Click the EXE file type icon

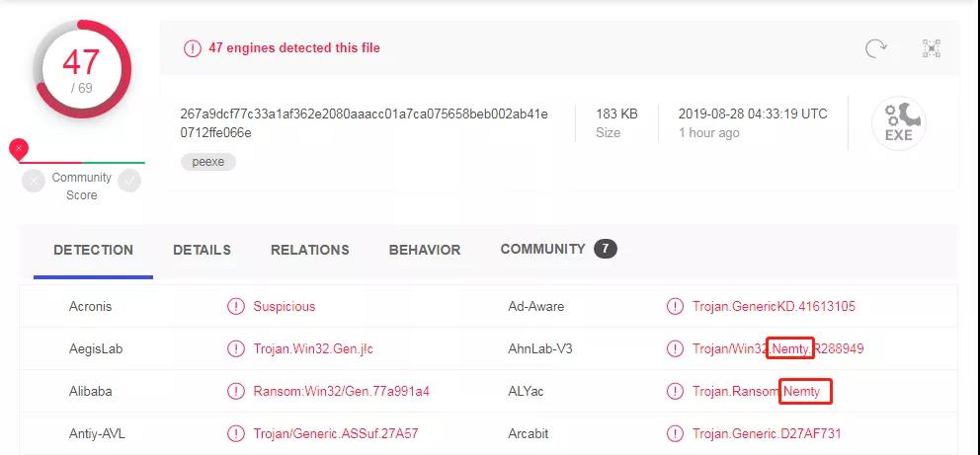(899, 123)
